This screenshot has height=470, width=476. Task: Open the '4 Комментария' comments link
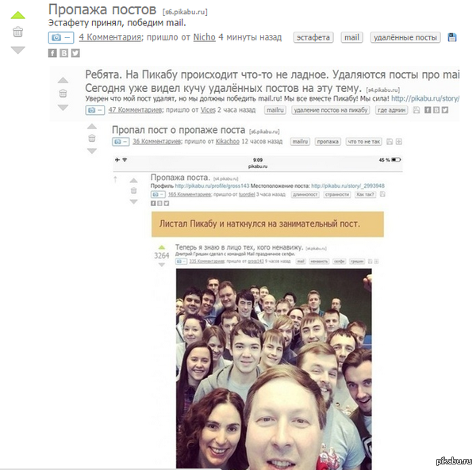(110, 37)
